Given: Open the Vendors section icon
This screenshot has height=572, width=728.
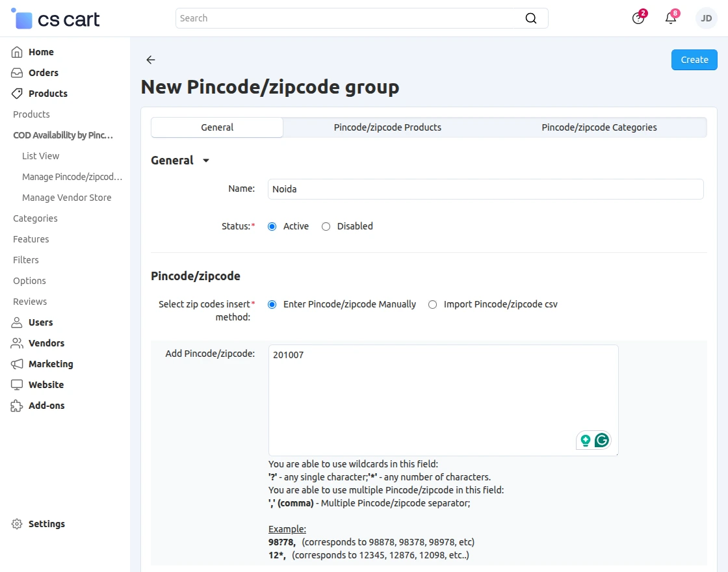Looking at the screenshot, I should tap(16, 343).
